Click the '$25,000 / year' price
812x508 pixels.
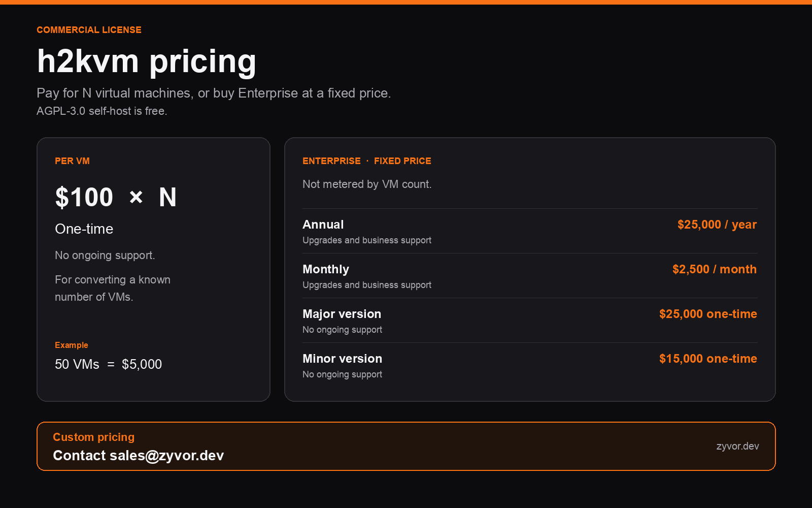[x=717, y=225]
